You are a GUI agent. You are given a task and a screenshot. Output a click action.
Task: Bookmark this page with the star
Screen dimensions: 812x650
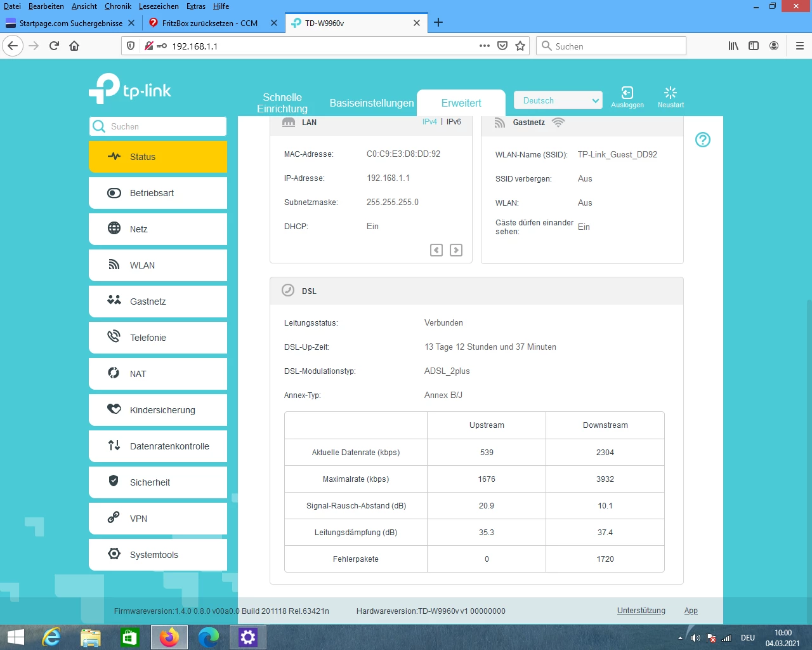pyautogui.click(x=520, y=46)
